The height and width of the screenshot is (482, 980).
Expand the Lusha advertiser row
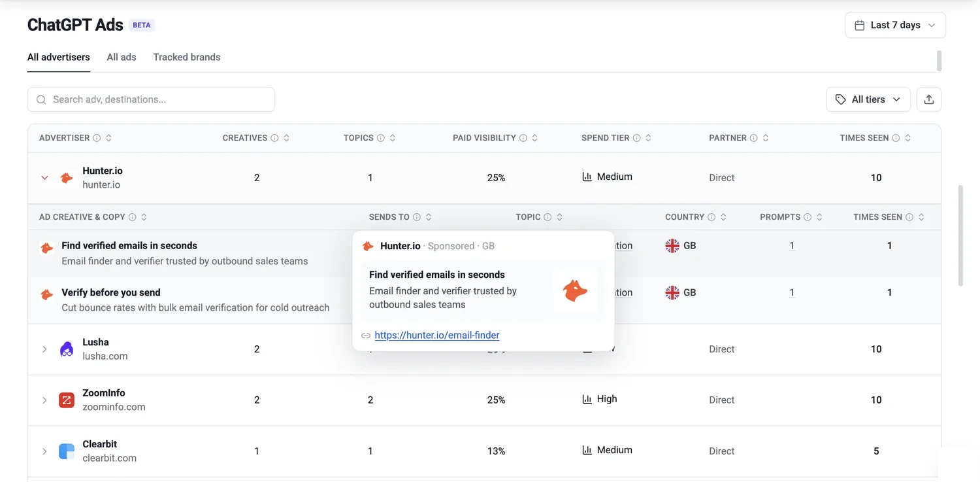click(44, 349)
